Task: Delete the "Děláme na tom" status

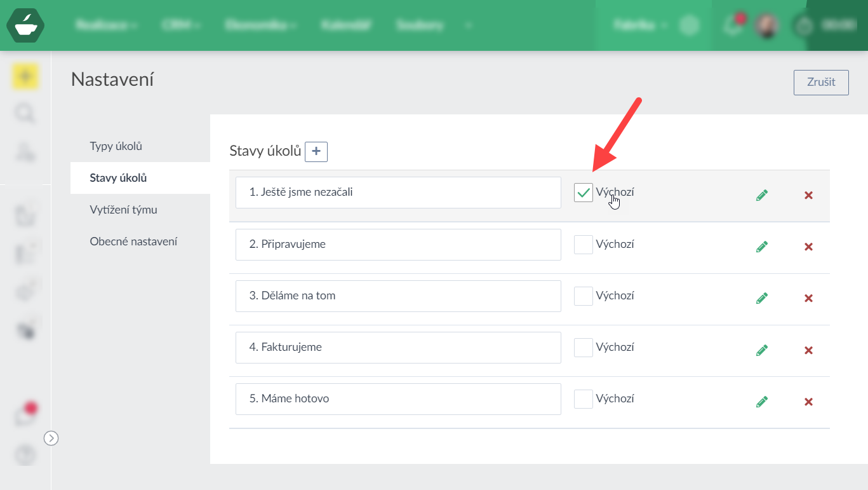Action: (808, 299)
